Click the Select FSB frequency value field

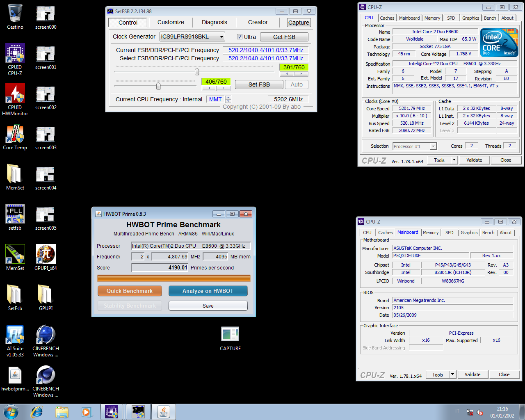266,58
